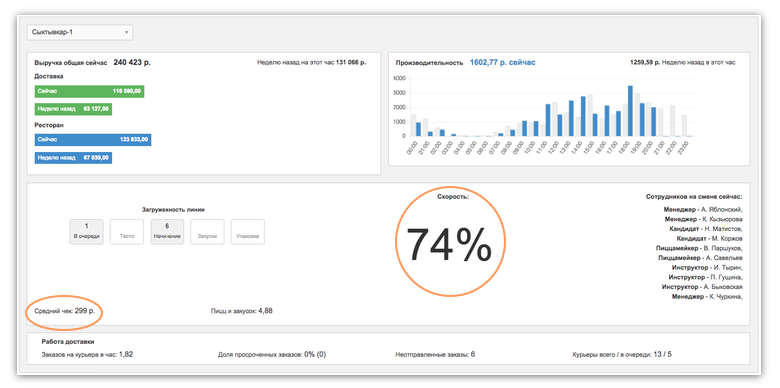
Task: Click the 74% speed indicator
Action: pyautogui.click(x=450, y=242)
